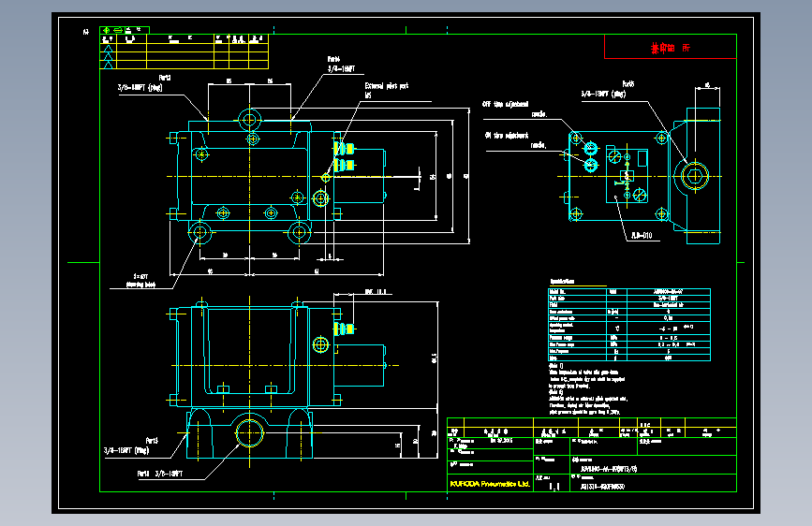The image size is (812, 526).
Task: Click the projection symbol in the green header box
Action: coord(112,30)
